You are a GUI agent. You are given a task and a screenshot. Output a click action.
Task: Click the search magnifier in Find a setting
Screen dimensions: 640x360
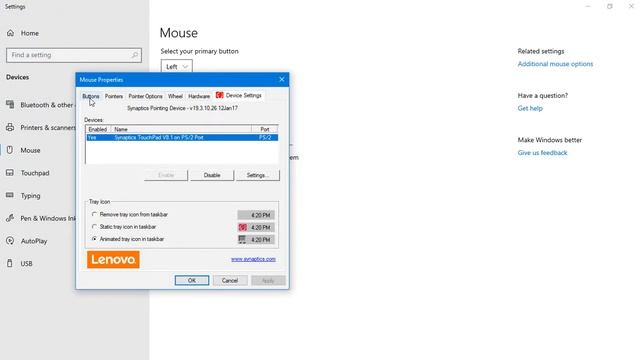click(135, 55)
